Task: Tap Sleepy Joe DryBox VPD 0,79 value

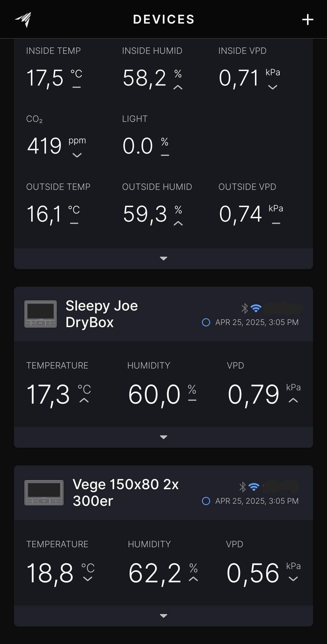Action: pyautogui.click(x=253, y=394)
